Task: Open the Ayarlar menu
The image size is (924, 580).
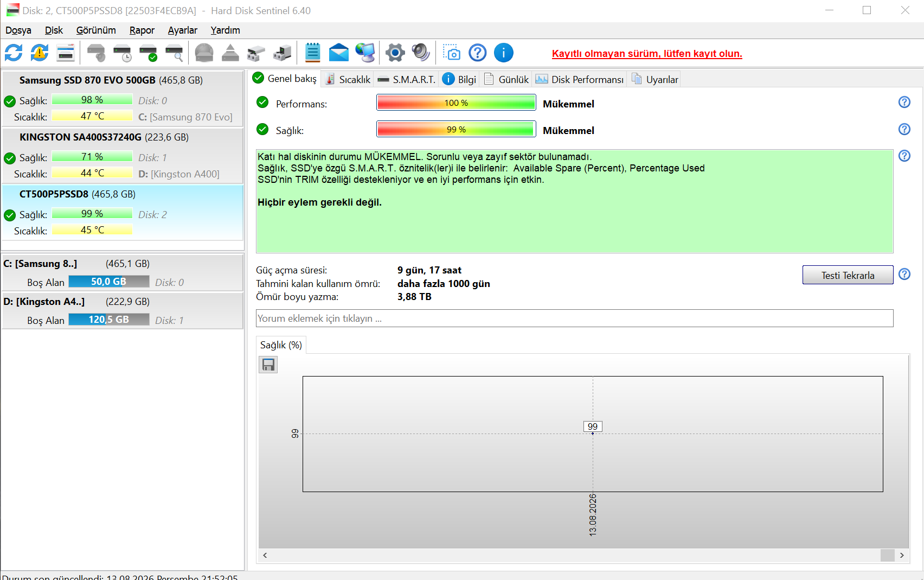Action: point(183,30)
